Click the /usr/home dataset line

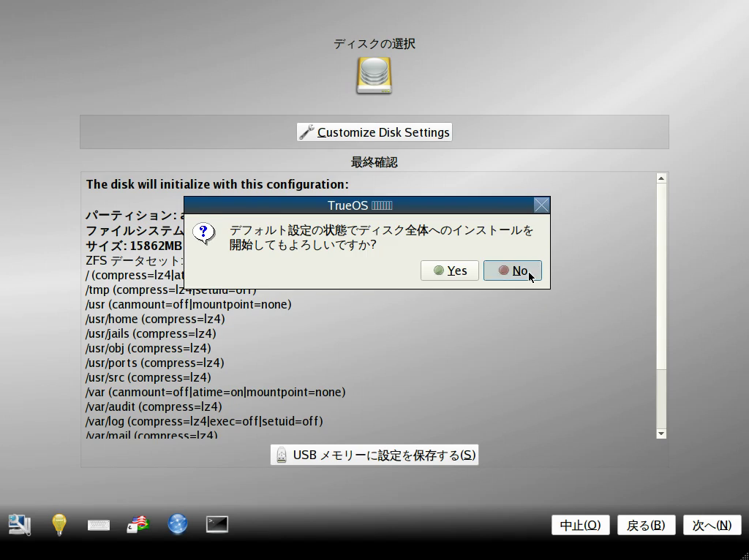(155, 319)
